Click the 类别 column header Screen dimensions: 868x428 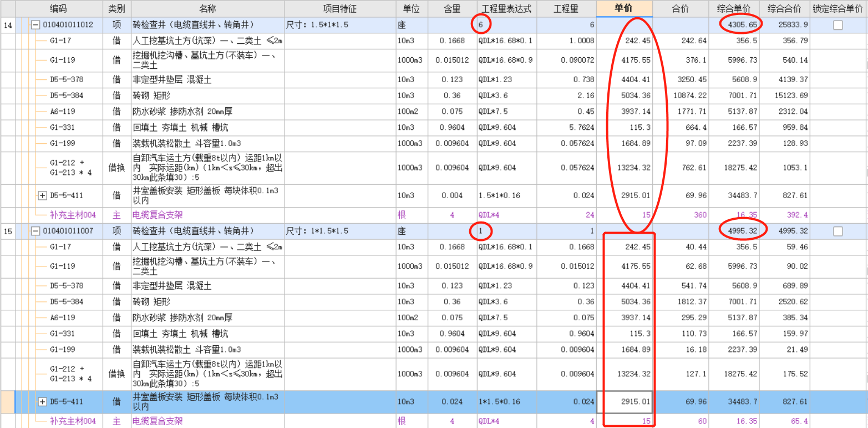click(116, 8)
